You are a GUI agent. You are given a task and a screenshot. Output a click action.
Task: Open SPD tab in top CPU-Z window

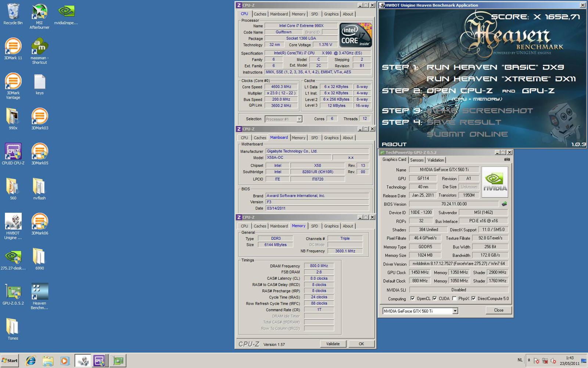click(315, 14)
